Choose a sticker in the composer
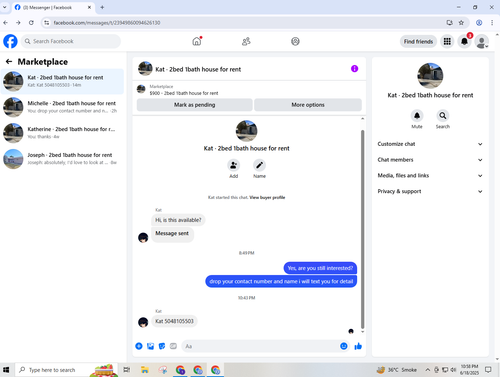 (x=162, y=346)
